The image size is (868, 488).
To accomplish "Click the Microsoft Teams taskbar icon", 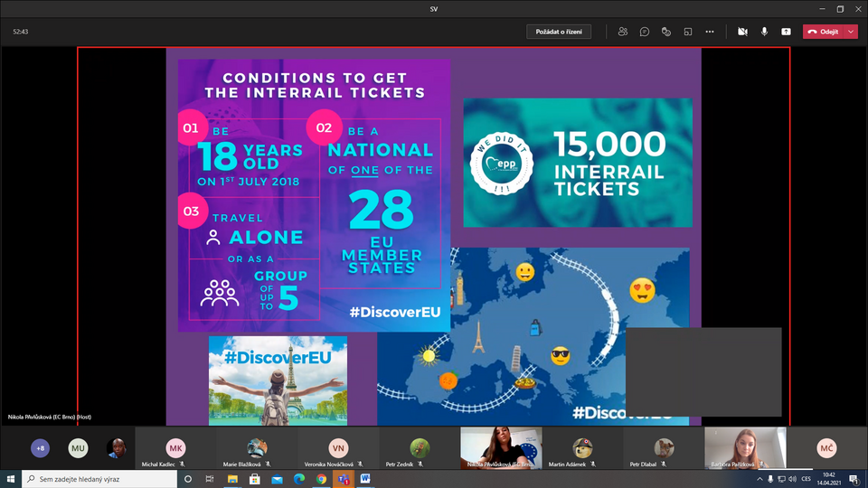I will (344, 479).
